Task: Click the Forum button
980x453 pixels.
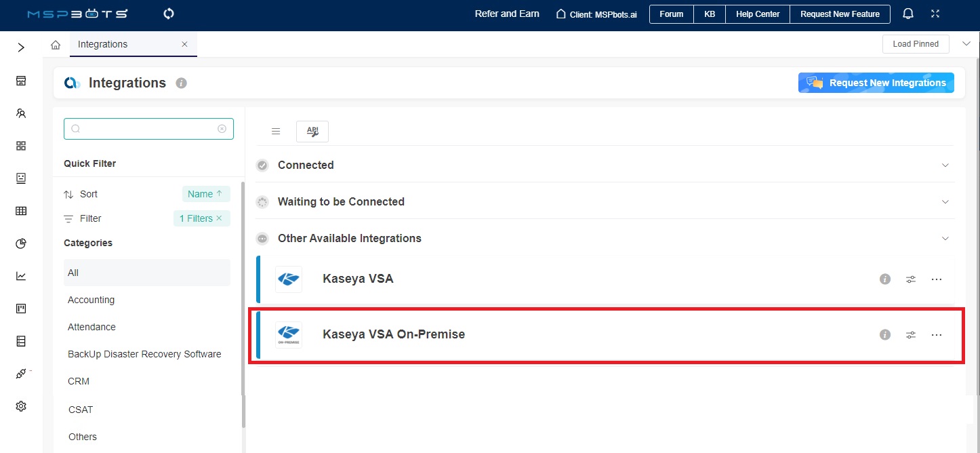Action: click(x=672, y=14)
